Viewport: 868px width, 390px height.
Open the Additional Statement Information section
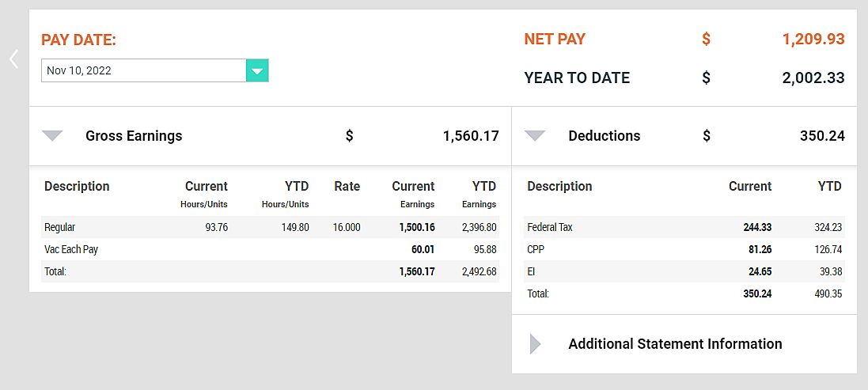[675, 344]
